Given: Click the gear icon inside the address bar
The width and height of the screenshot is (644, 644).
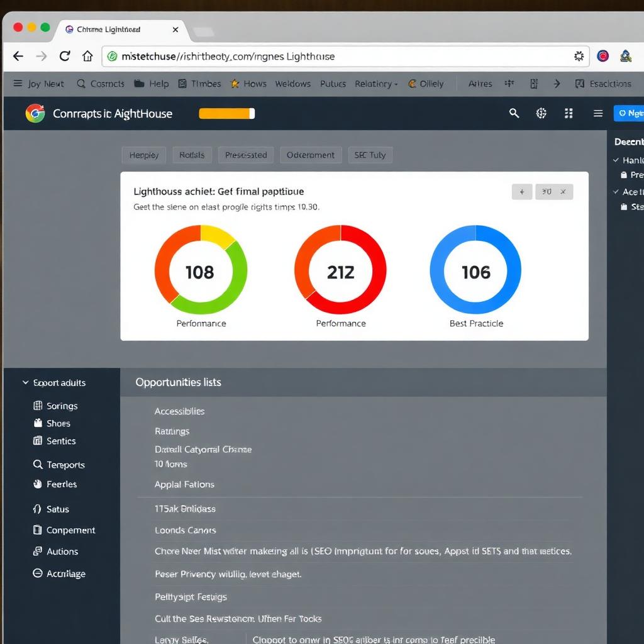Looking at the screenshot, I should (579, 56).
